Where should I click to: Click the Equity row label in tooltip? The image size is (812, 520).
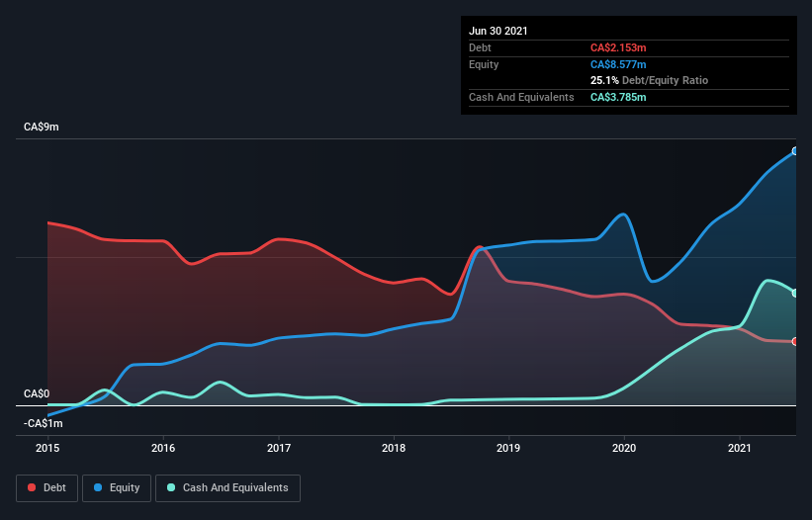[x=484, y=64]
